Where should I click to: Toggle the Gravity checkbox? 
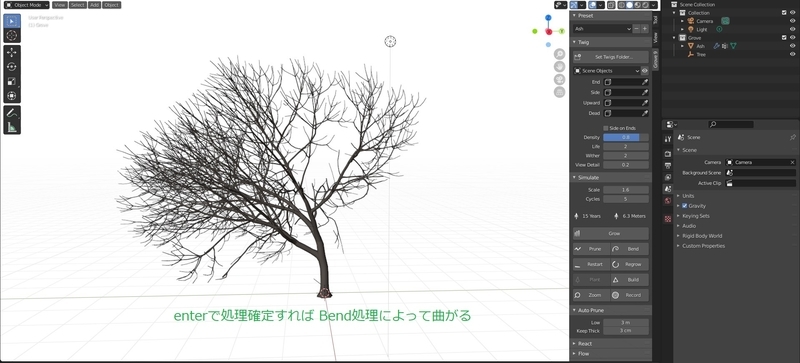[x=685, y=206]
